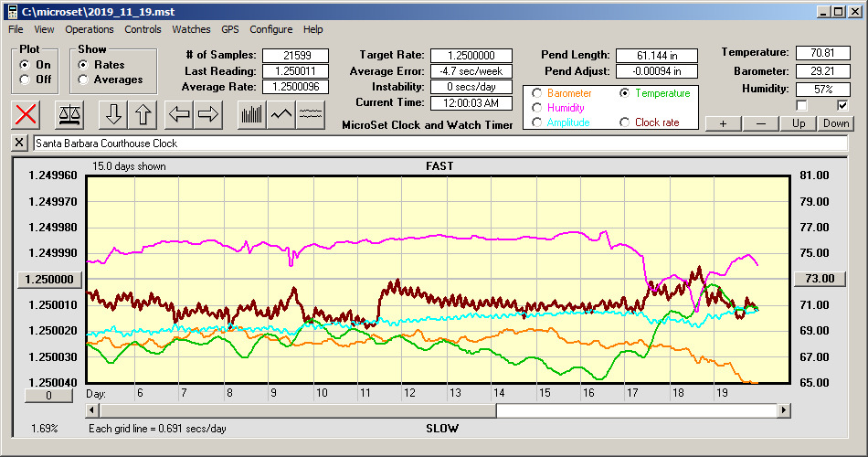The width and height of the screenshot is (868, 457).
Task: Click the minus (–) button
Action: (x=760, y=123)
